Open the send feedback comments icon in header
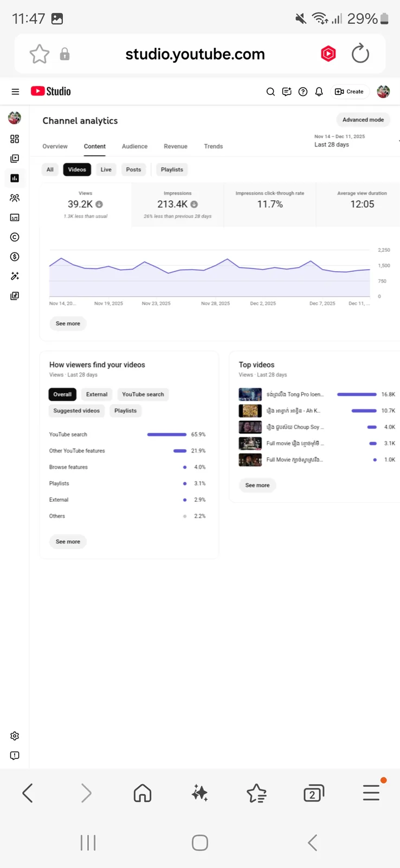Screen dimensions: 400x868 (x=287, y=92)
